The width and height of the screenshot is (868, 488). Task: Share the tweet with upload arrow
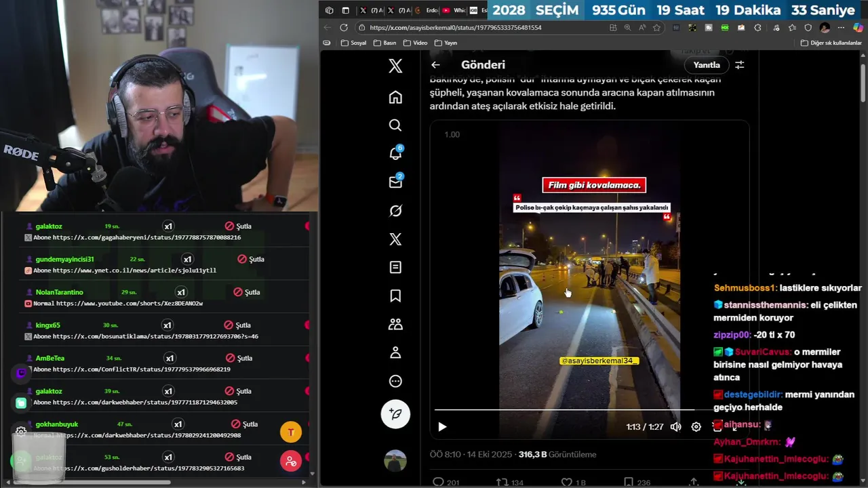pyautogui.click(x=693, y=483)
